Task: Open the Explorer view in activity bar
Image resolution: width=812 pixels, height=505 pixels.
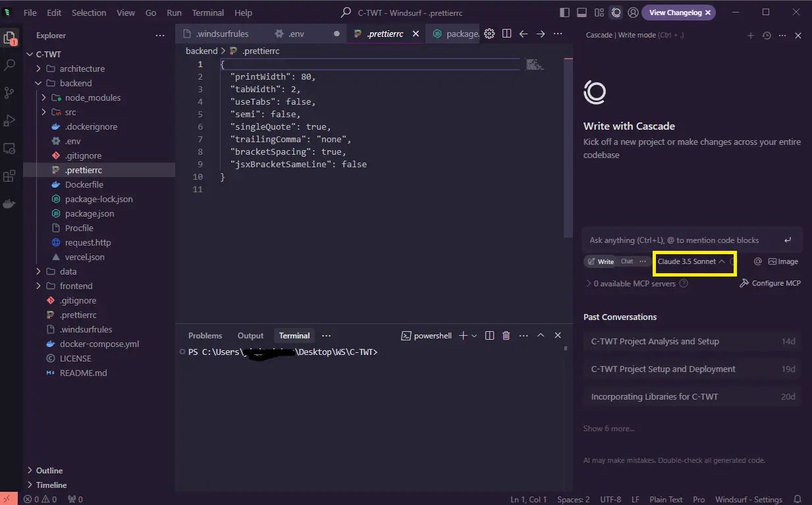Action: (10, 38)
